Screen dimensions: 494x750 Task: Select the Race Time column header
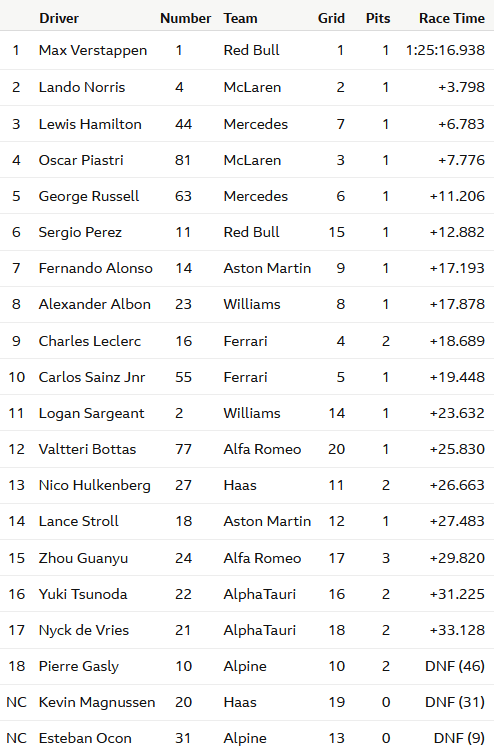[x=451, y=18]
